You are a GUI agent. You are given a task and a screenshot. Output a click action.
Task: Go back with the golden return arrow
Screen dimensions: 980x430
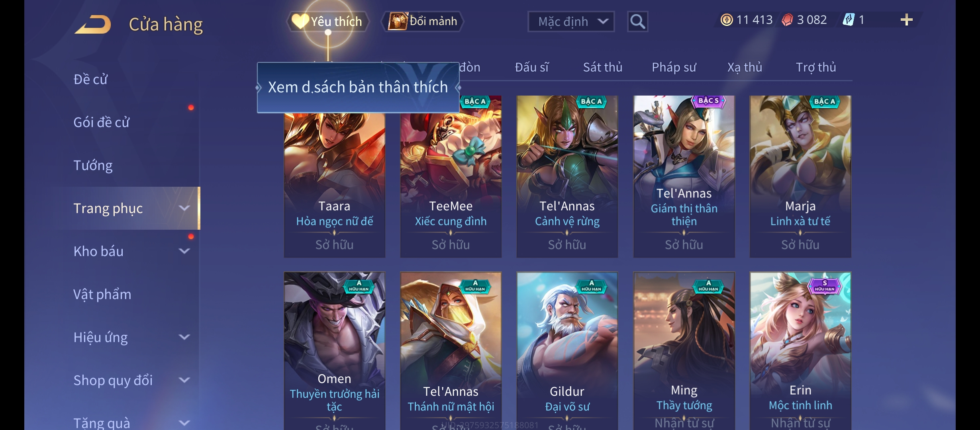92,24
